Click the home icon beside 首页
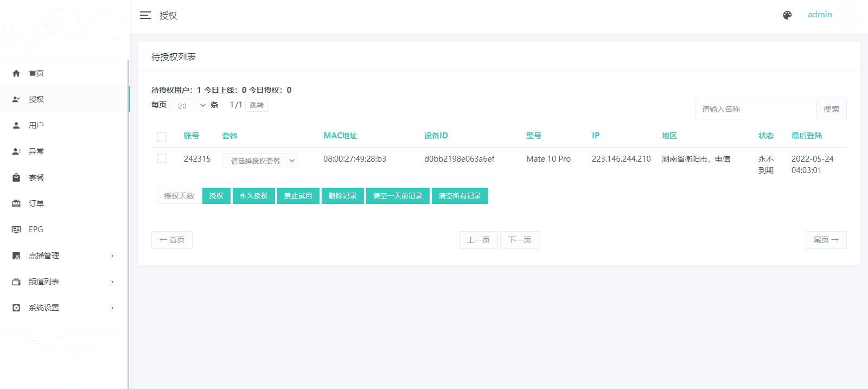 (16, 73)
